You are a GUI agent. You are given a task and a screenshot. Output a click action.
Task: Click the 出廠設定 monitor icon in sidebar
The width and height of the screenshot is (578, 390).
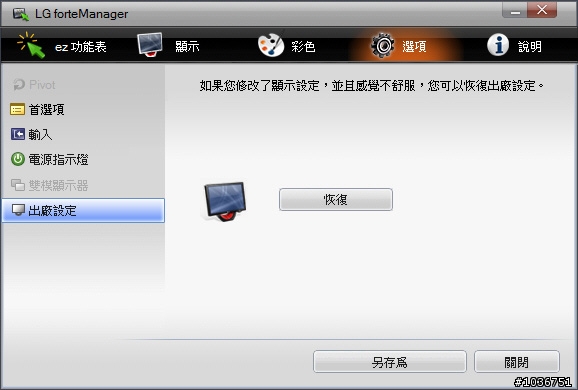coord(18,210)
